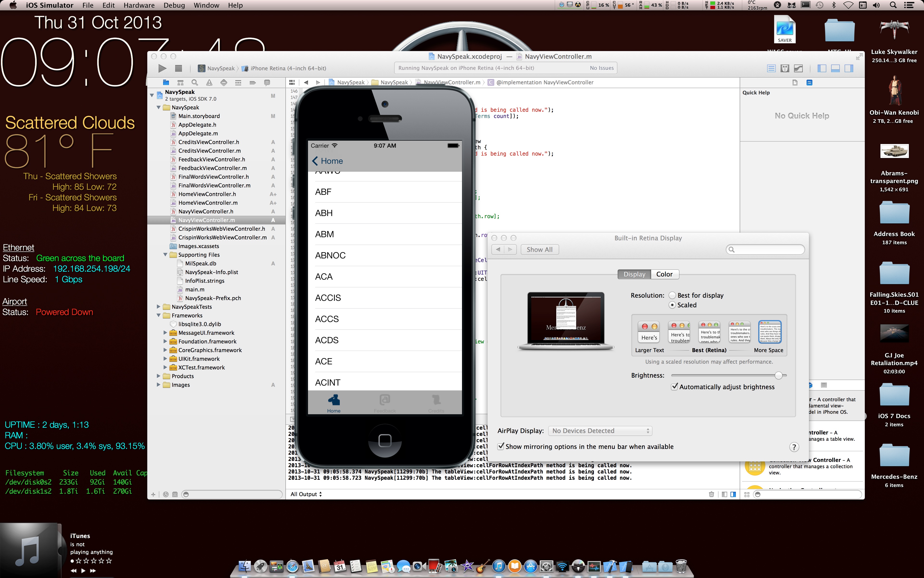Viewport: 924px width, 578px height.
Task: Expand the Images group in navigator
Action: 159,385
